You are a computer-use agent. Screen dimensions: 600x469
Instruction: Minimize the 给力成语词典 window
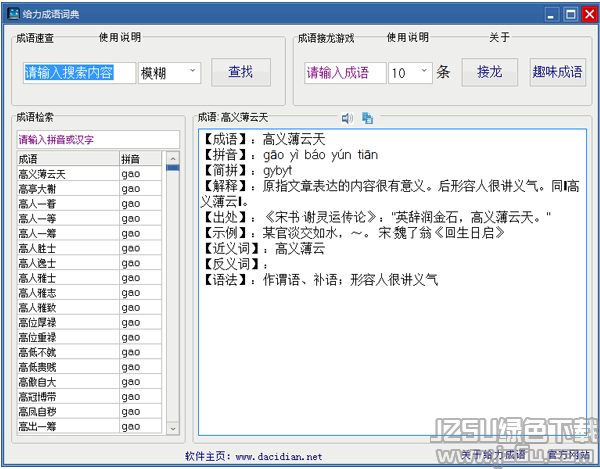pyautogui.click(x=551, y=15)
